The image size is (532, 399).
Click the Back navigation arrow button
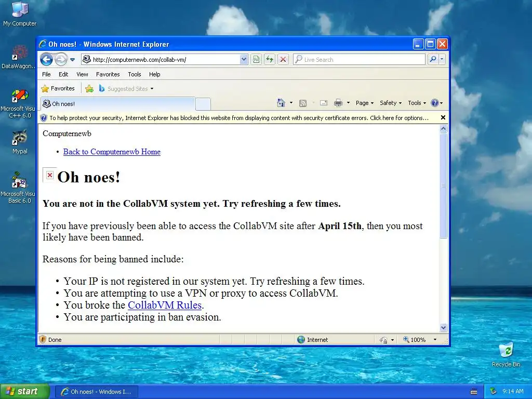pyautogui.click(x=46, y=59)
